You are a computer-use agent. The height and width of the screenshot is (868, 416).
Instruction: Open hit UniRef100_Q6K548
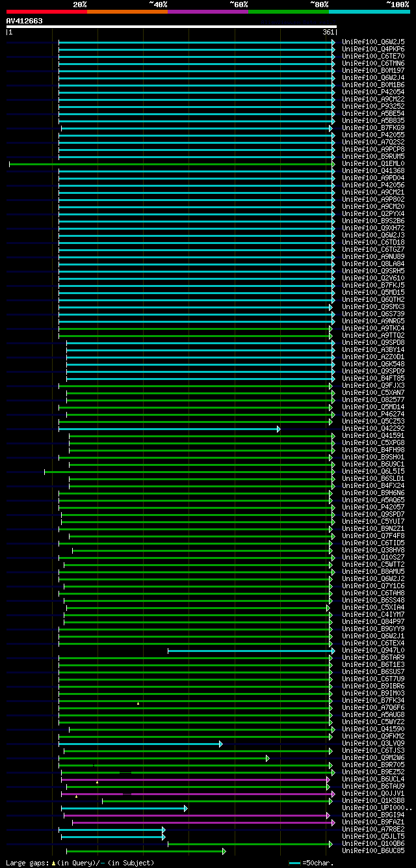pos(374,364)
